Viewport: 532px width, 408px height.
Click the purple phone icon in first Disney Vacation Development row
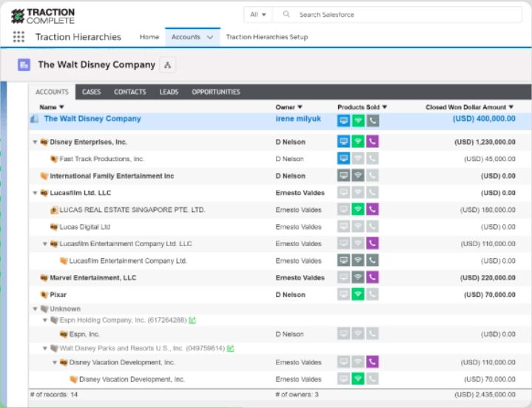click(372, 362)
